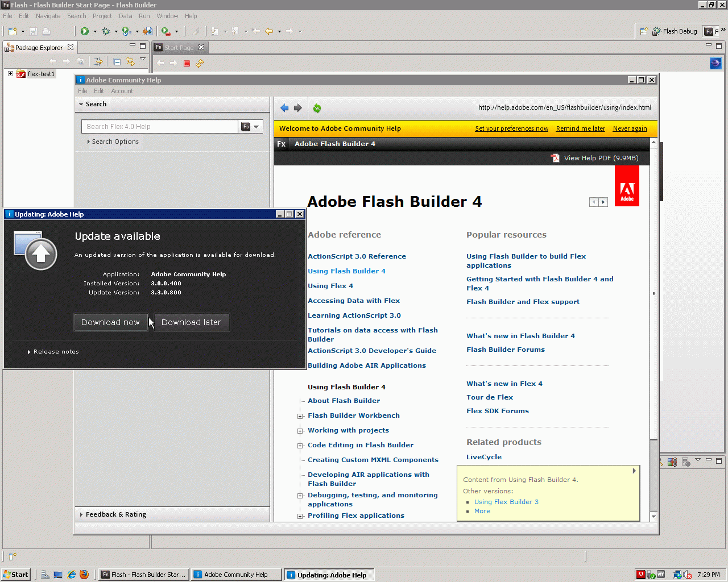Viewport: 728px width, 582px height.
Task: Expand Working with projects tree node
Action: (x=300, y=431)
